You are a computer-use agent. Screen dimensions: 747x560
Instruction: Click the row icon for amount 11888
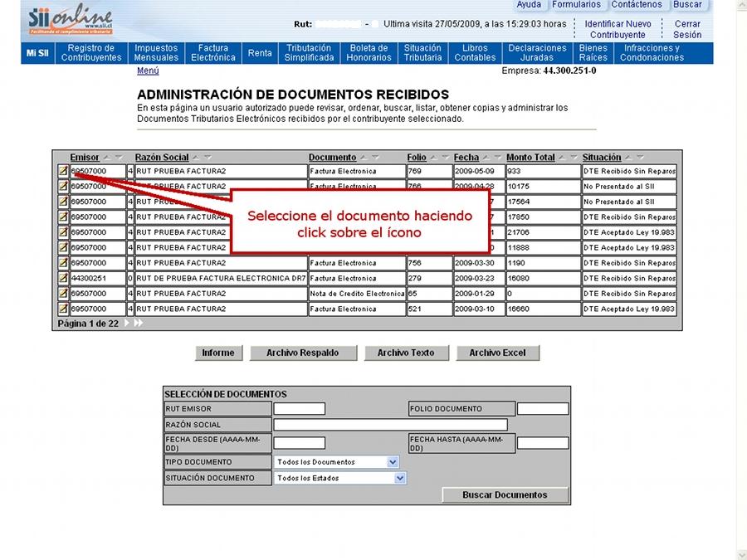63,247
